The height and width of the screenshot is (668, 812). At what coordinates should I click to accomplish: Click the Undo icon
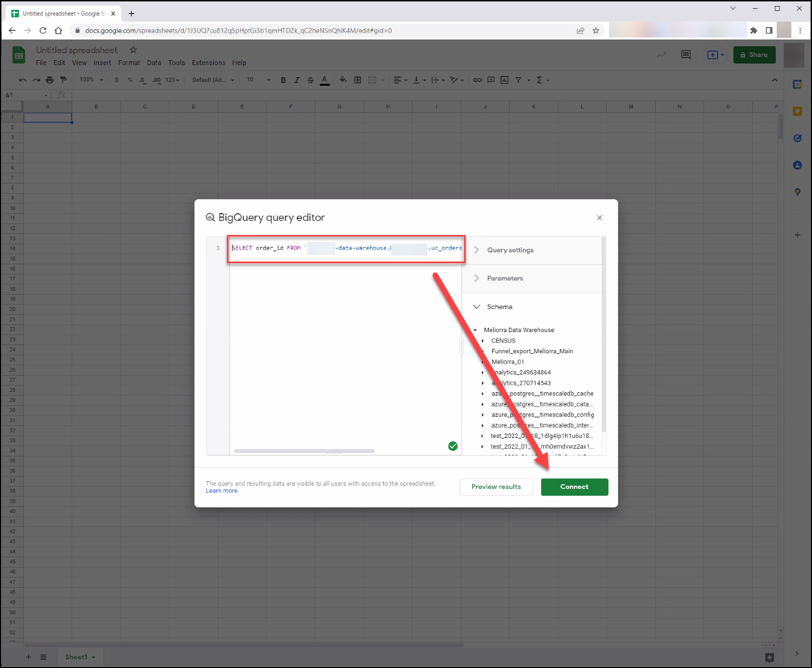coord(22,80)
